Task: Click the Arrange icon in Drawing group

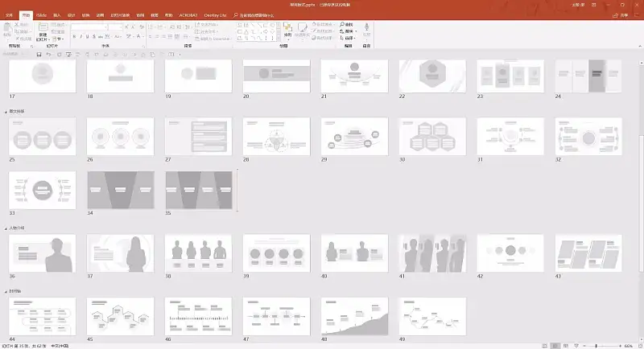Action: (287, 27)
